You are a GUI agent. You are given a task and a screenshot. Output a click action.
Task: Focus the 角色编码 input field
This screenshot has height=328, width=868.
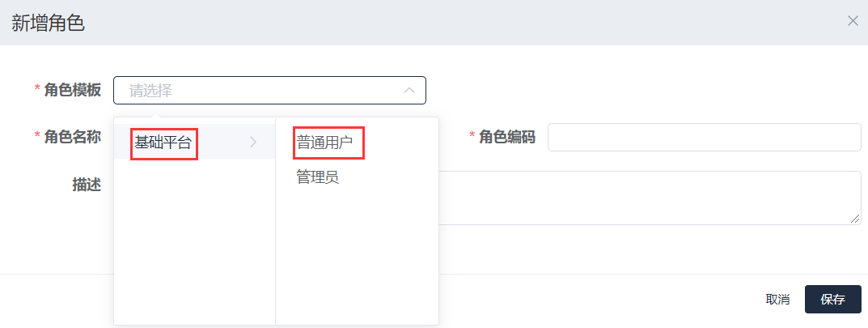click(704, 138)
